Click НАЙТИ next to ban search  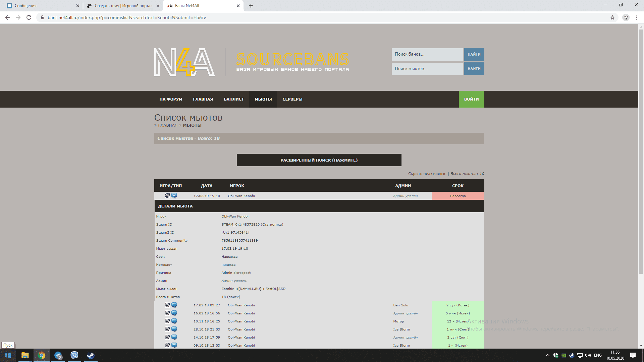coord(474,54)
